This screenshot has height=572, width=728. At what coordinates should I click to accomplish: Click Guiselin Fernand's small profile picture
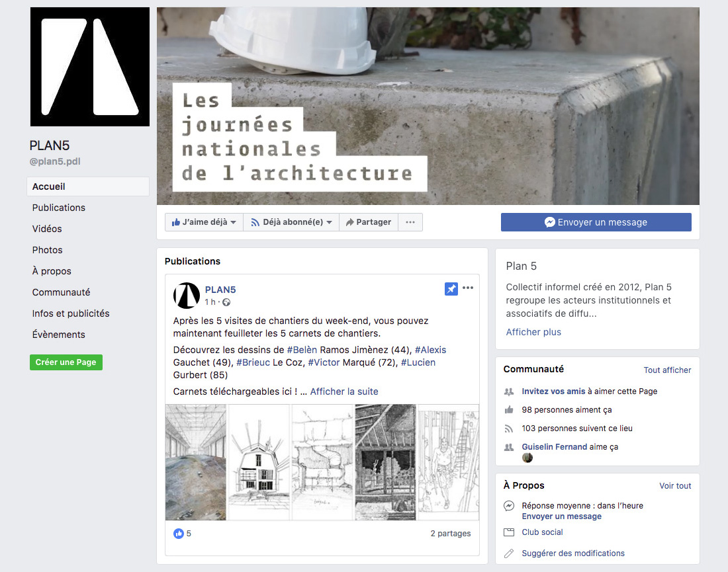(x=527, y=458)
